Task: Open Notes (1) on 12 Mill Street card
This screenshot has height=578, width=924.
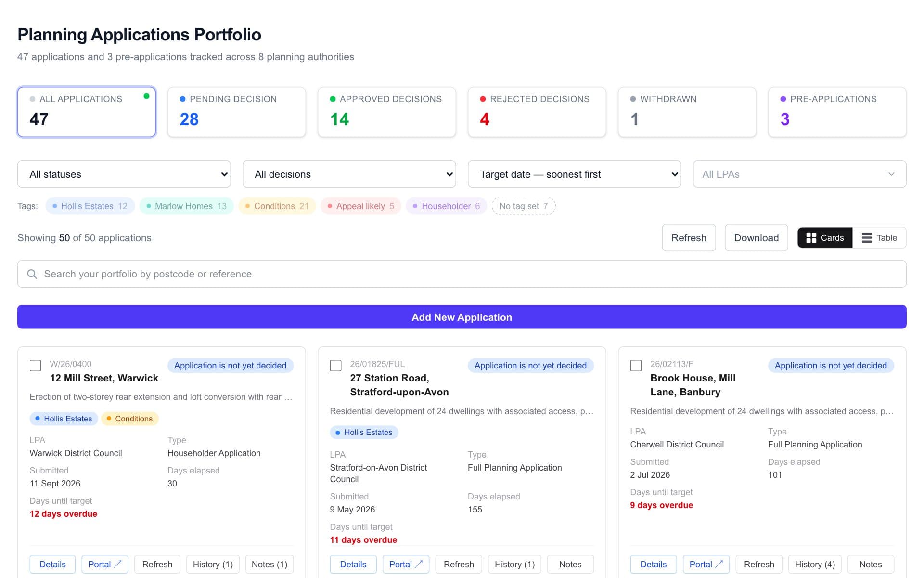Action: pyautogui.click(x=269, y=564)
